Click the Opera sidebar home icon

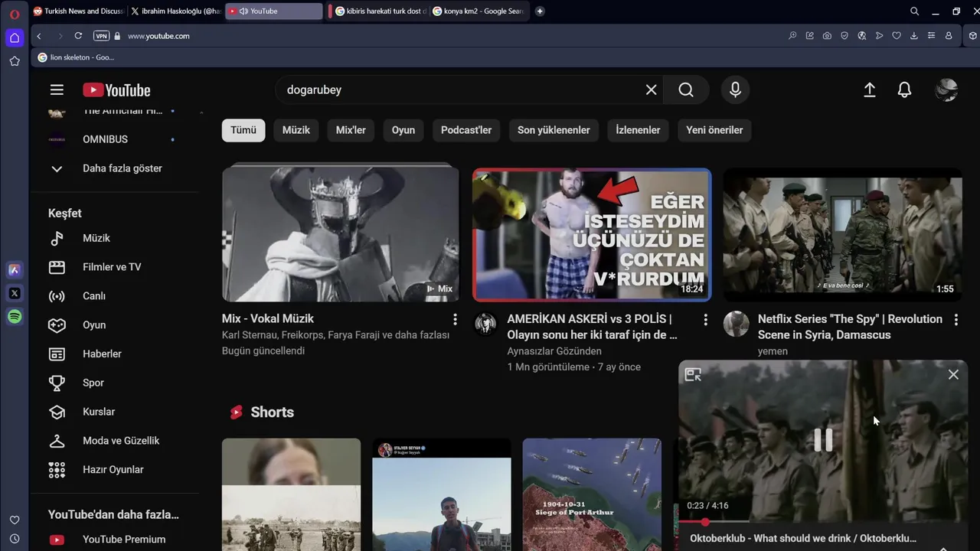click(15, 37)
